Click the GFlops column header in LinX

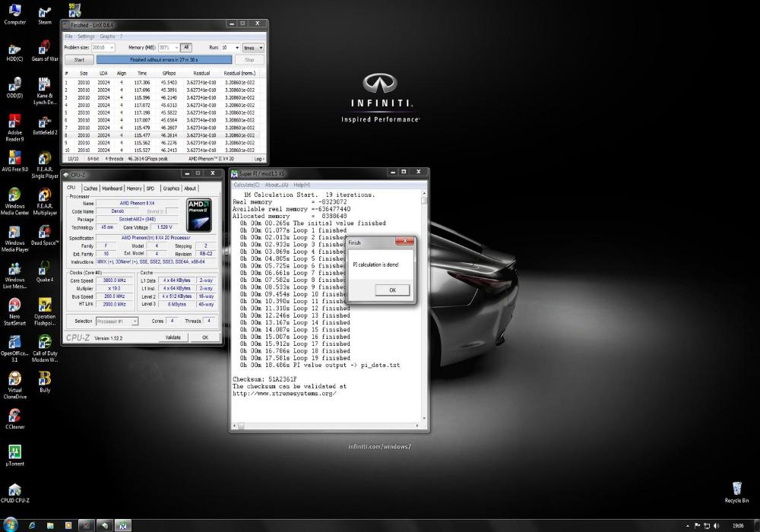tap(169, 73)
